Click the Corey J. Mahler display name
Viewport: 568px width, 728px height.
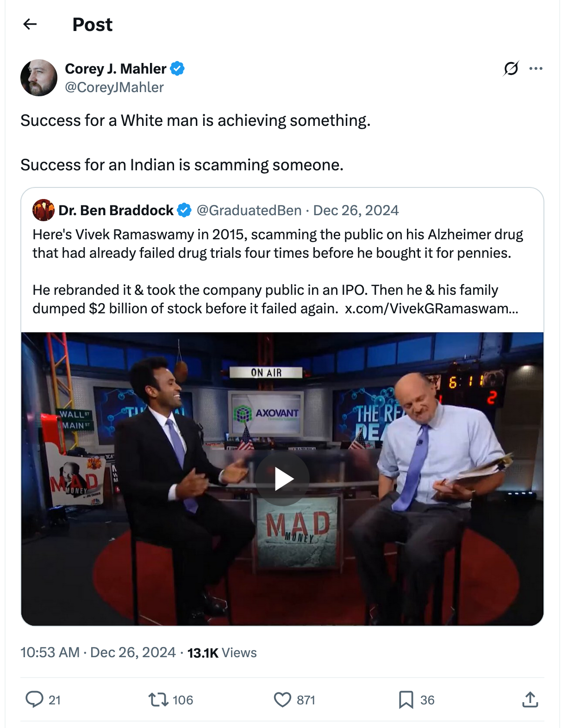coord(116,68)
